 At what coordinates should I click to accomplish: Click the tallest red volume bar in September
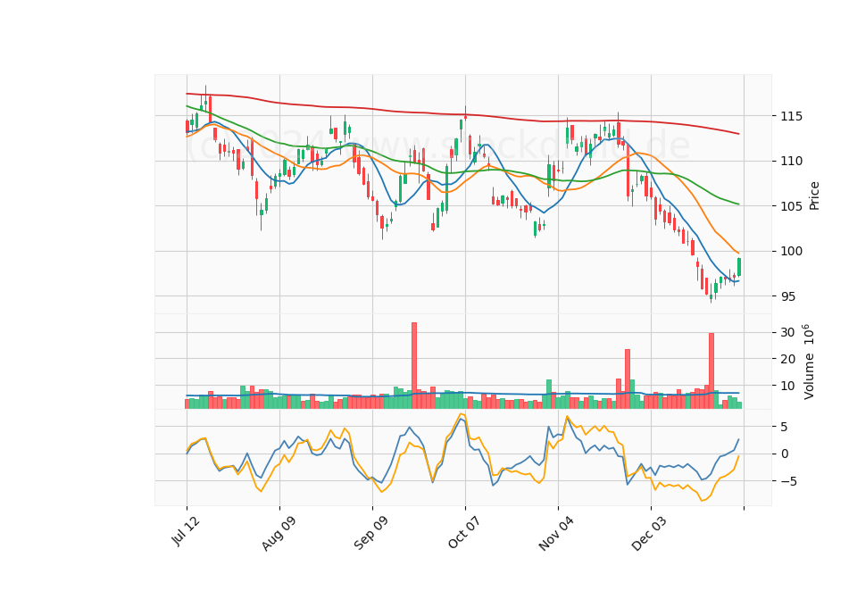pyautogui.click(x=414, y=365)
